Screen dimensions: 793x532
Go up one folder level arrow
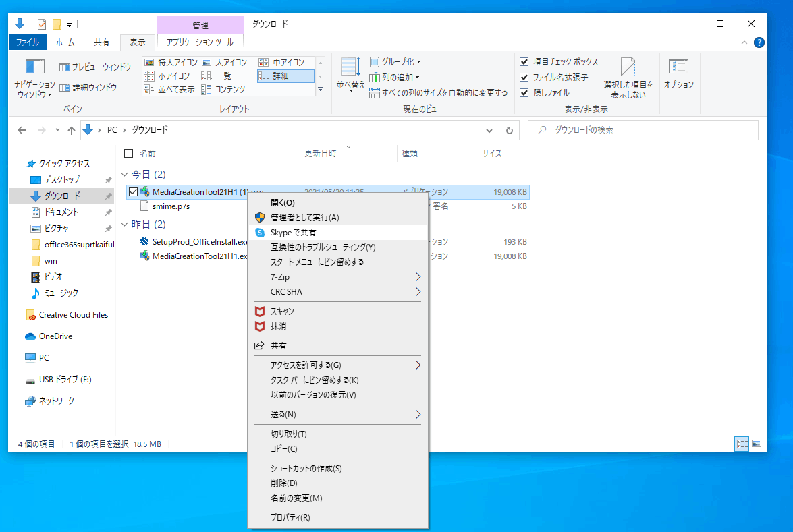(x=72, y=130)
